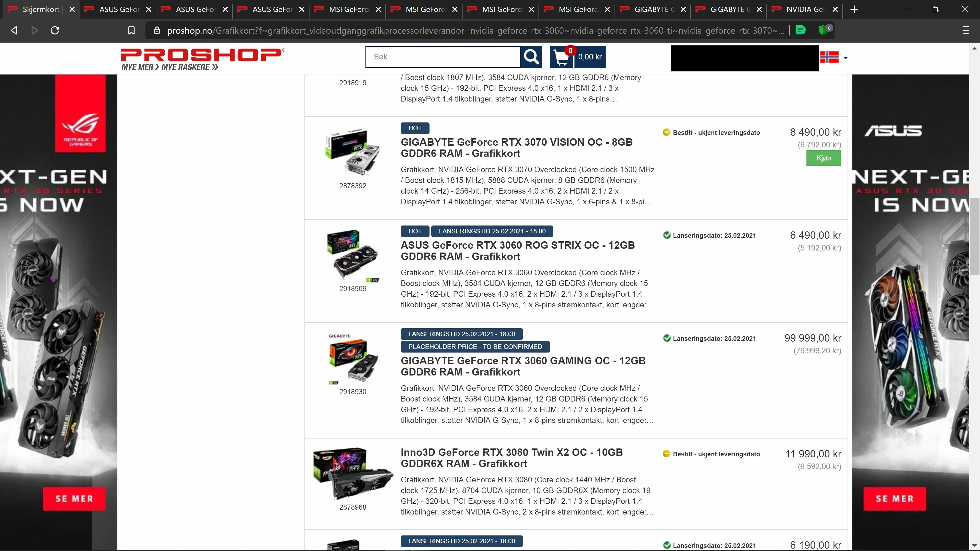This screenshot has width=980, height=551.
Task: Close the NVIDIA GeF tab
Action: (835, 9)
